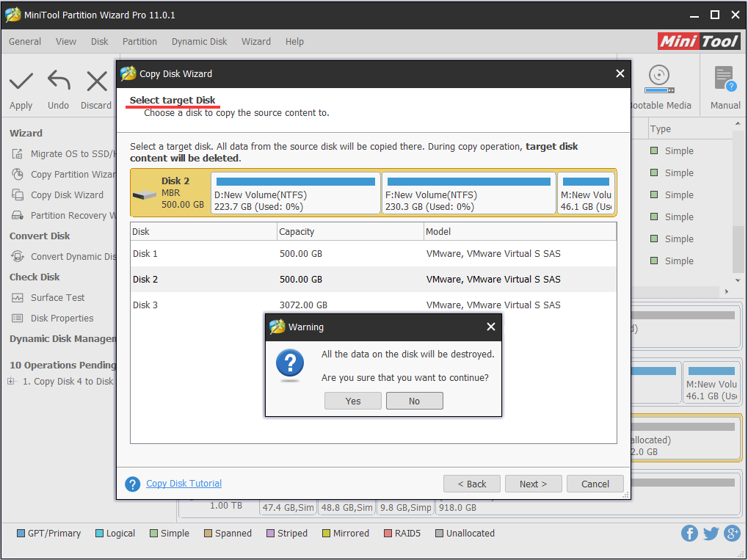Click the 48.8 GB Simple partition

[x=346, y=507]
